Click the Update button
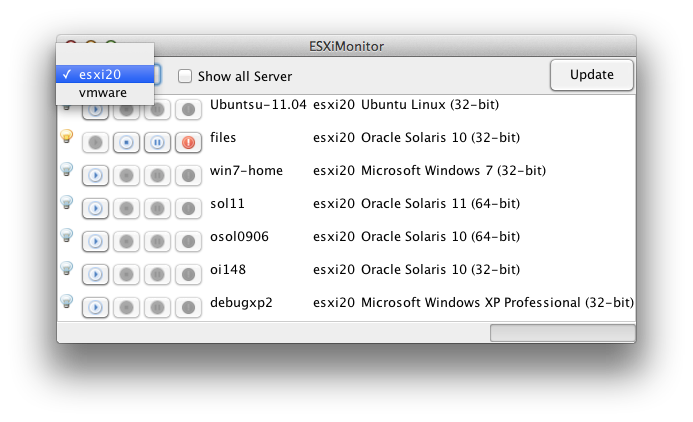The height and width of the screenshot is (422, 693). pyautogui.click(x=592, y=75)
